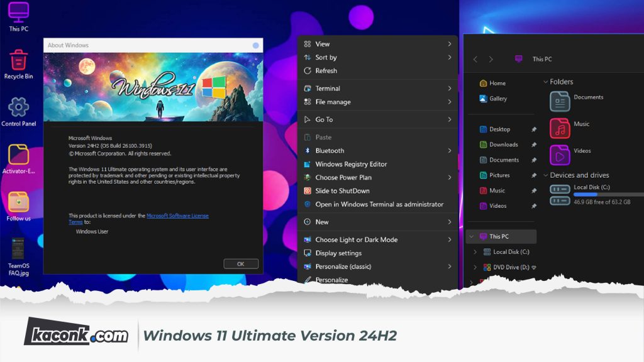The height and width of the screenshot is (362, 644).
Task: Unpin Desktop using its pin icon
Action: click(533, 129)
